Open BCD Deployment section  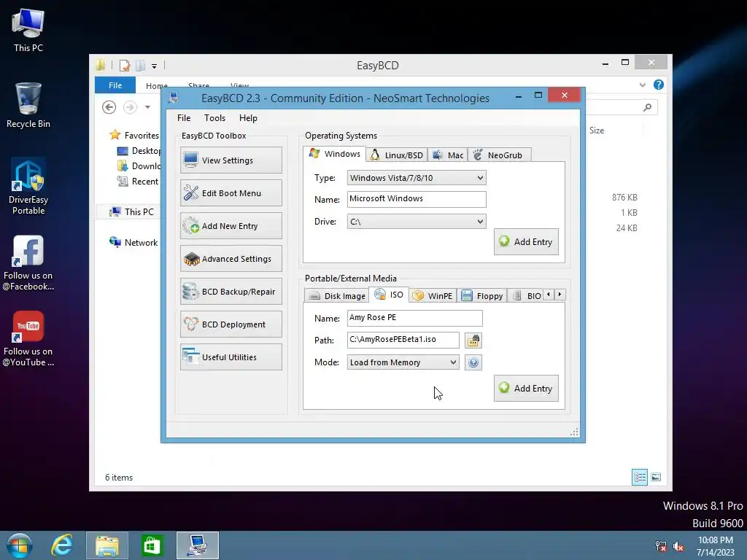tap(231, 324)
